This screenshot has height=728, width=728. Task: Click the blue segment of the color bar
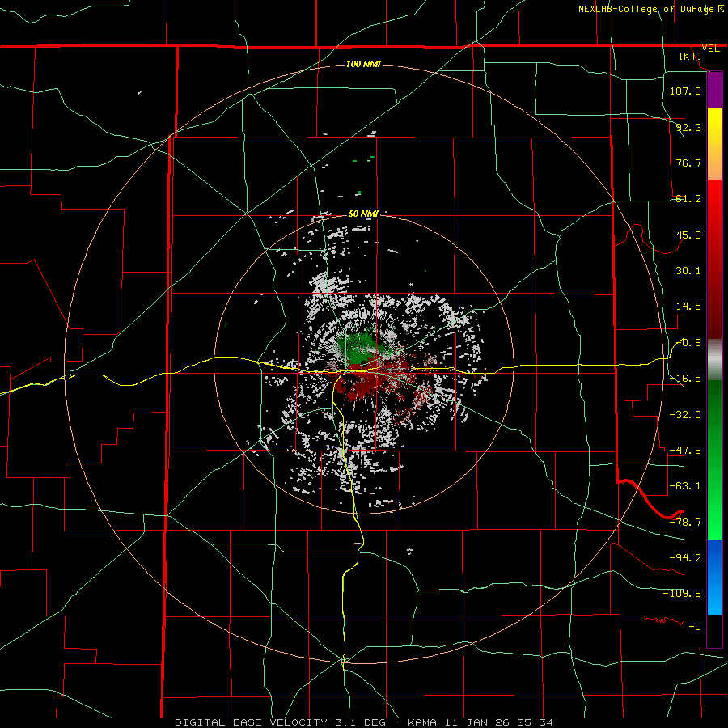coord(714,577)
